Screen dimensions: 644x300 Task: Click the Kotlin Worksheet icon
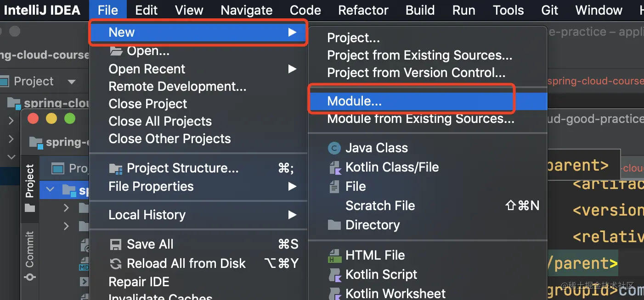tap(334, 293)
